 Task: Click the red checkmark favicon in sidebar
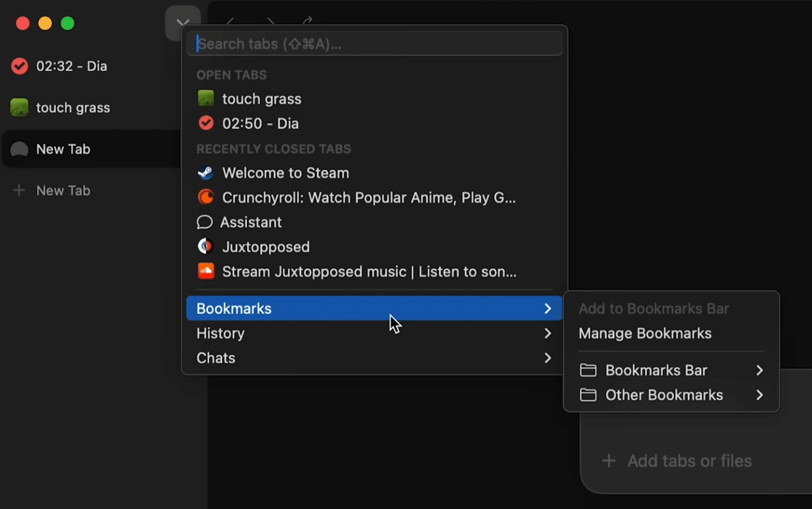tap(20, 66)
